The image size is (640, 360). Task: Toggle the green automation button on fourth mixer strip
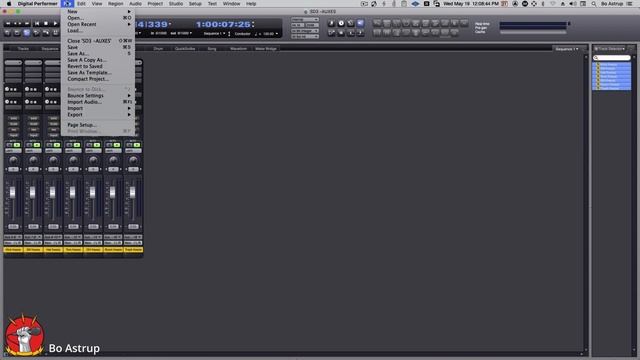point(77,145)
